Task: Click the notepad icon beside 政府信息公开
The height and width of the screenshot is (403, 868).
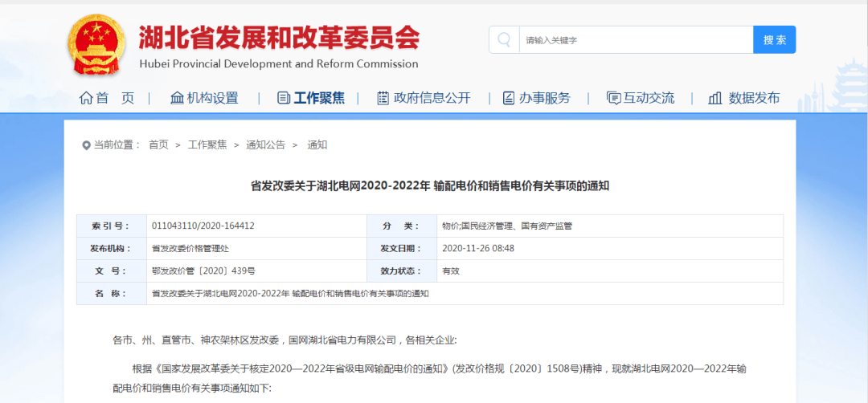Action: (383, 98)
